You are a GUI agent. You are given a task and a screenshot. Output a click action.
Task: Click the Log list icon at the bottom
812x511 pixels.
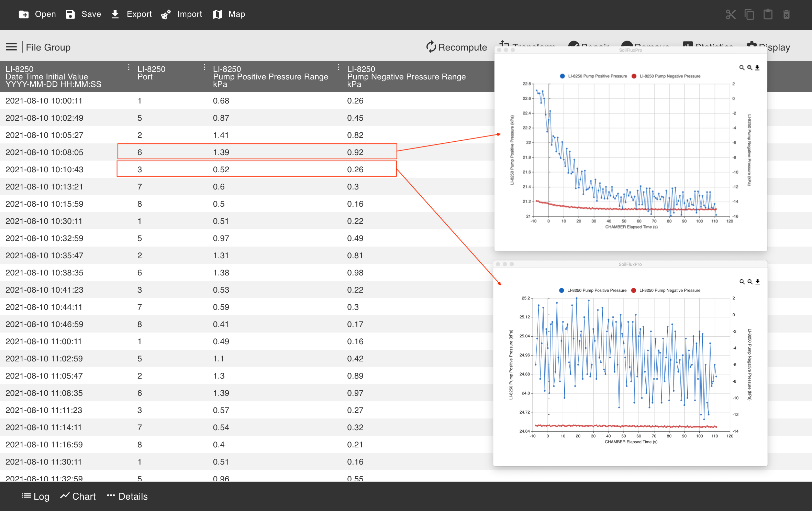tap(26, 496)
